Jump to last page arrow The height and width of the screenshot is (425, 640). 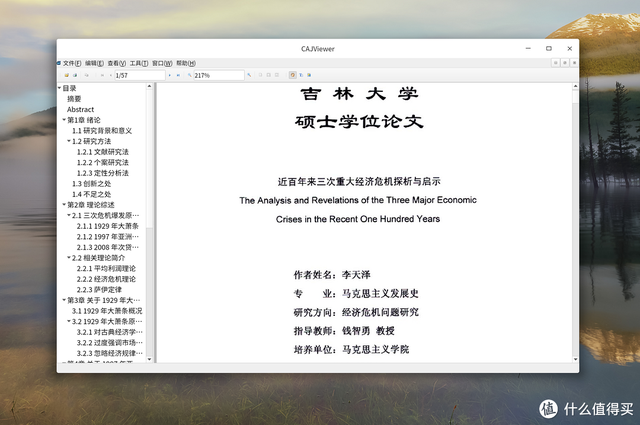pyautogui.click(x=178, y=75)
